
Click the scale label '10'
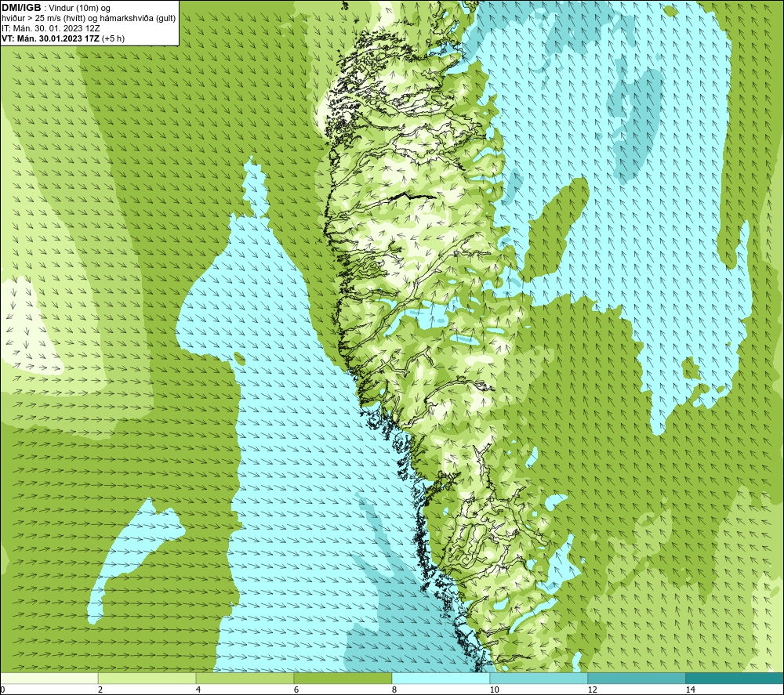pyautogui.click(x=494, y=690)
